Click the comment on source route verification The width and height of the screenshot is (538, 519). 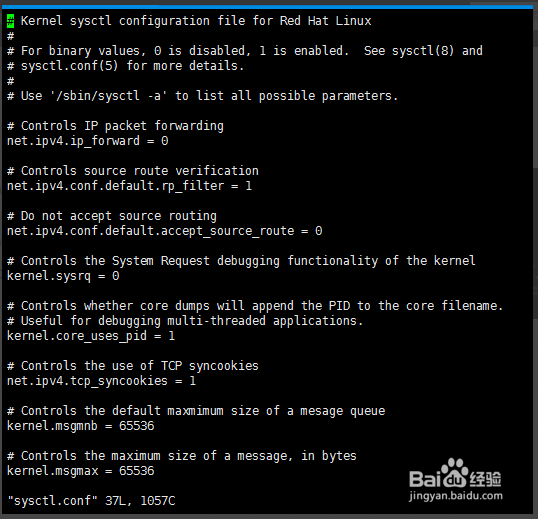pyautogui.click(x=133, y=171)
